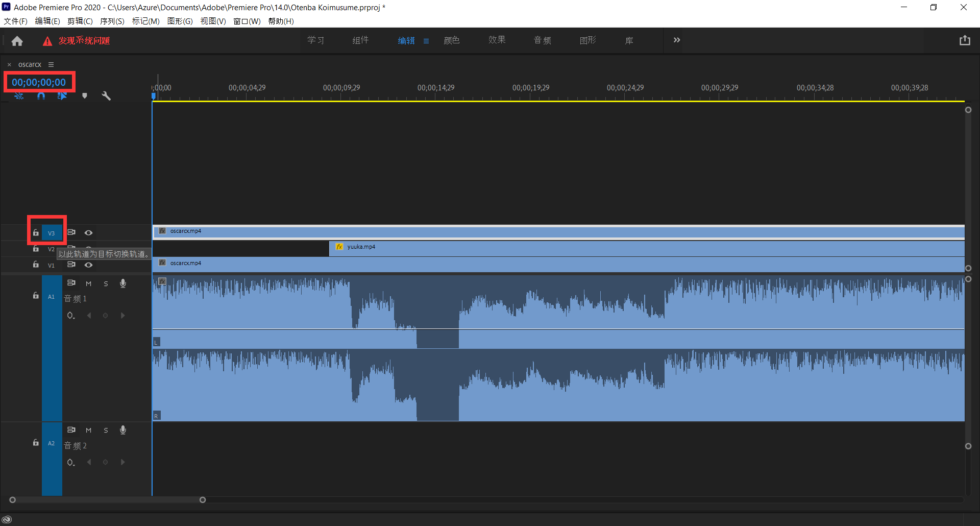Click the Add Marker icon
980x526 pixels.
(x=85, y=96)
